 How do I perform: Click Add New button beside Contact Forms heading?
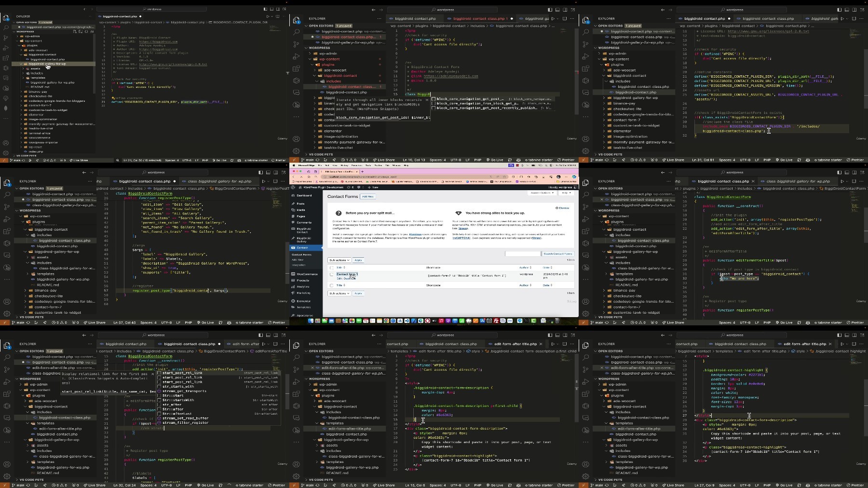click(368, 196)
